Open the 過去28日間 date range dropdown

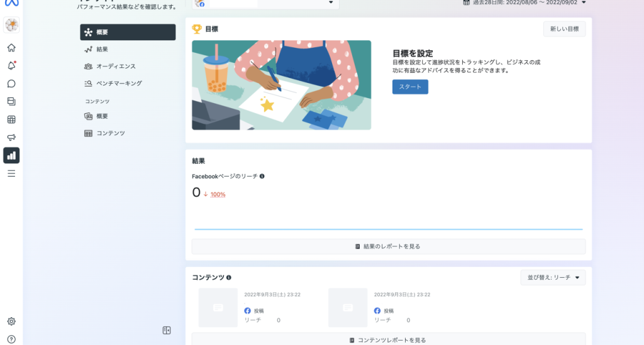pos(524,3)
